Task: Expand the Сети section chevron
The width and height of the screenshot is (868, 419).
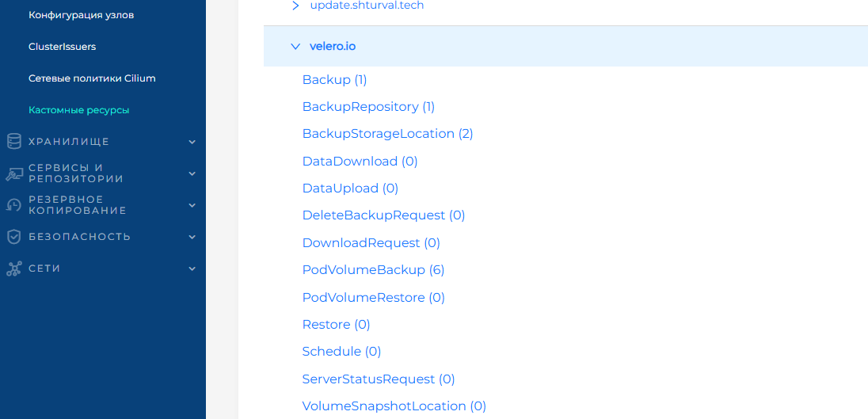Action: 192,269
